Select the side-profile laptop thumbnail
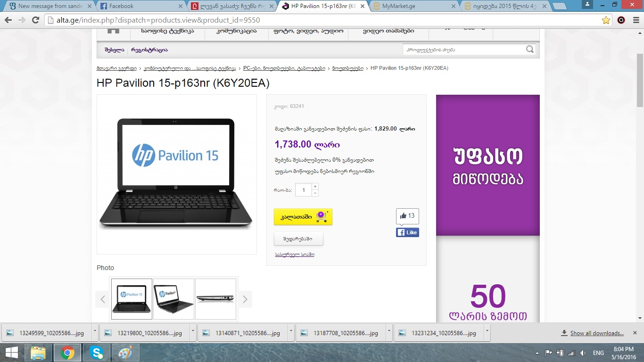This screenshot has height=362, width=644. click(215, 299)
